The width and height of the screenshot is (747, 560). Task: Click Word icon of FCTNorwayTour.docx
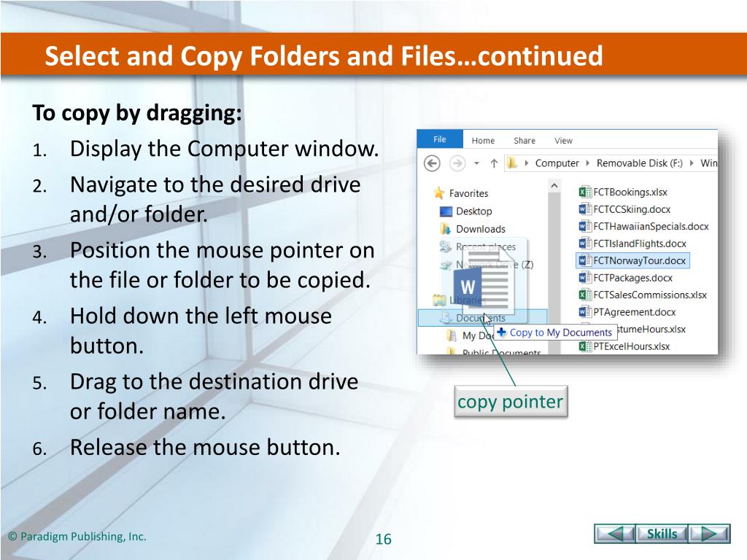click(x=585, y=260)
